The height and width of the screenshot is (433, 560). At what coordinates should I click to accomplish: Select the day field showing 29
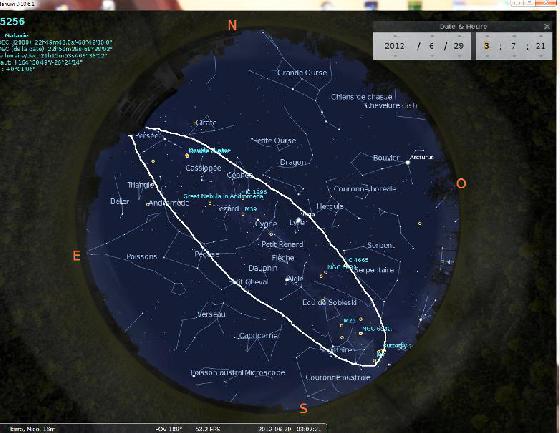(x=459, y=46)
